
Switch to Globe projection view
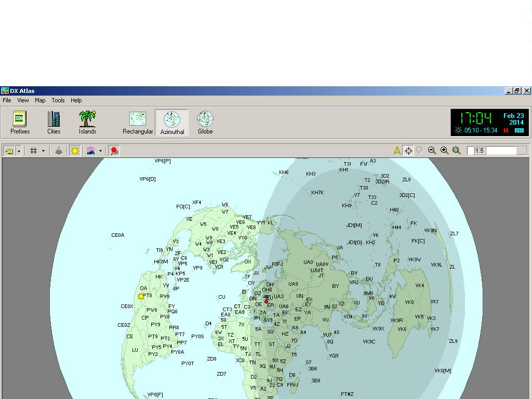[x=205, y=123]
